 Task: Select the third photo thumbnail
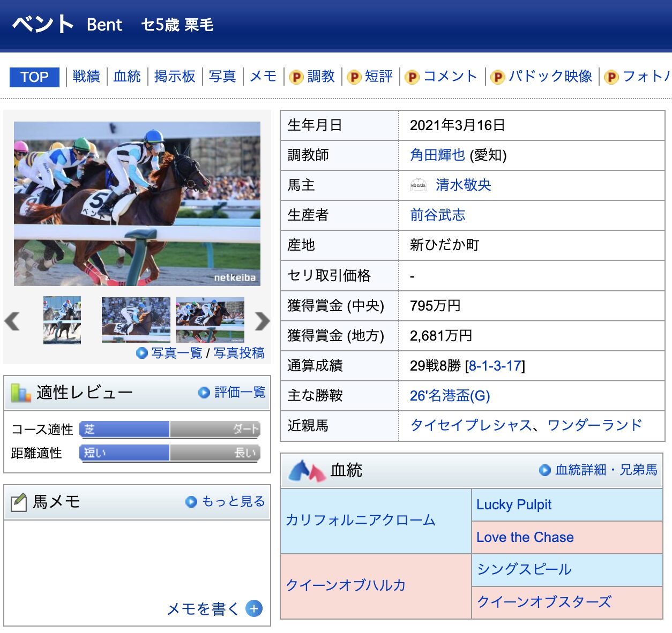pos(210,320)
